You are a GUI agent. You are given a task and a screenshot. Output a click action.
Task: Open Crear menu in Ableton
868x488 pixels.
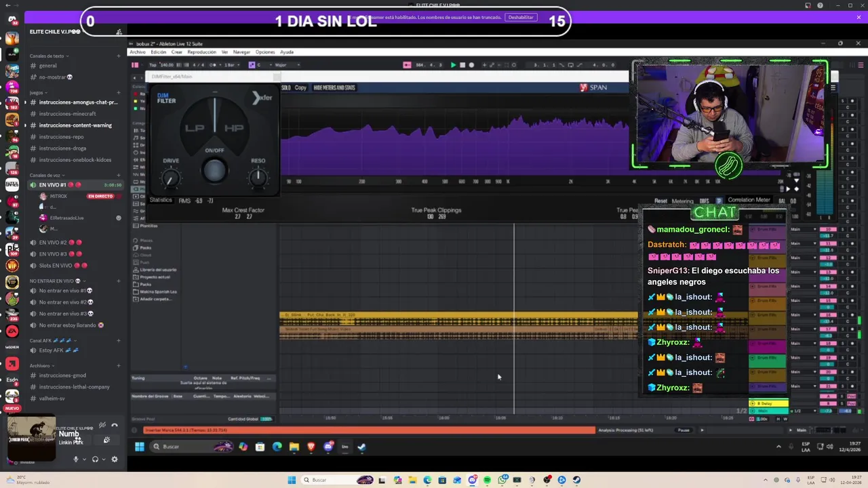[x=177, y=52]
